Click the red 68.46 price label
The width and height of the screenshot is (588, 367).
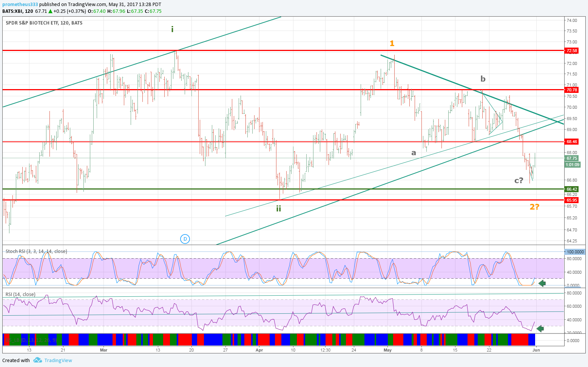point(572,142)
